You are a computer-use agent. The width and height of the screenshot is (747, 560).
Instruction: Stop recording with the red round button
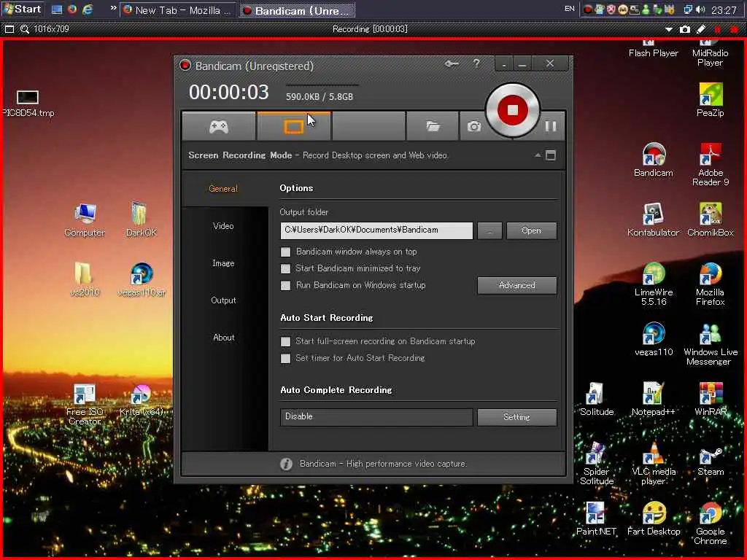513,111
